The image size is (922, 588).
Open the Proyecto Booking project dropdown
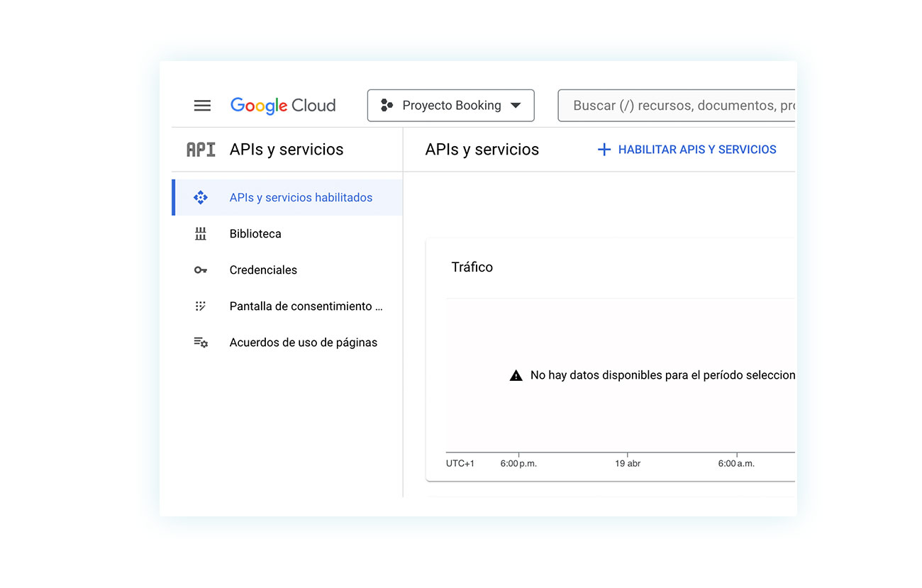pyautogui.click(x=450, y=106)
